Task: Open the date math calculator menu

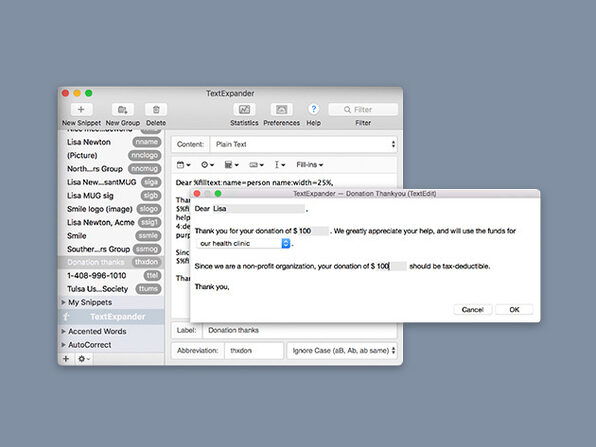Action: pyautogui.click(x=231, y=165)
